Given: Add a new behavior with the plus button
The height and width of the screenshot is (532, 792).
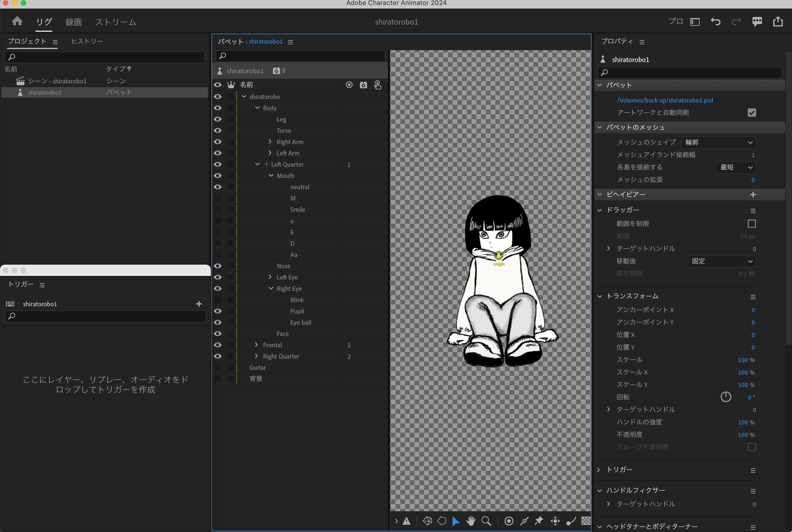Looking at the screenshot, I should [753, 194].
